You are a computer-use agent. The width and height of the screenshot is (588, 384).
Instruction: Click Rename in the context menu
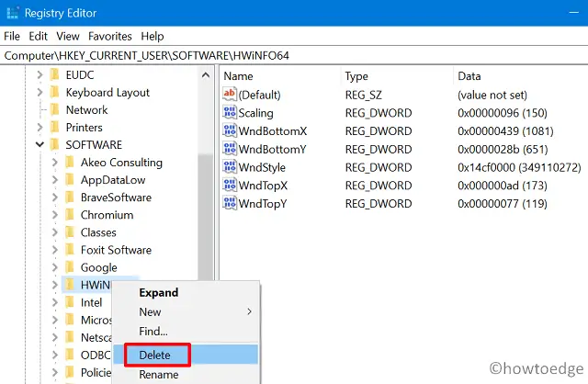point(158,375)
